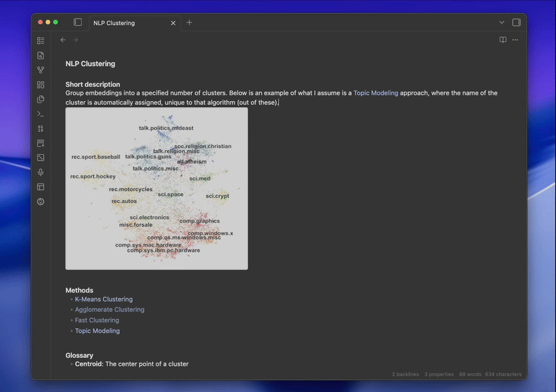
Task: Toggle the left sidebar panel
Action: [78, 23]
